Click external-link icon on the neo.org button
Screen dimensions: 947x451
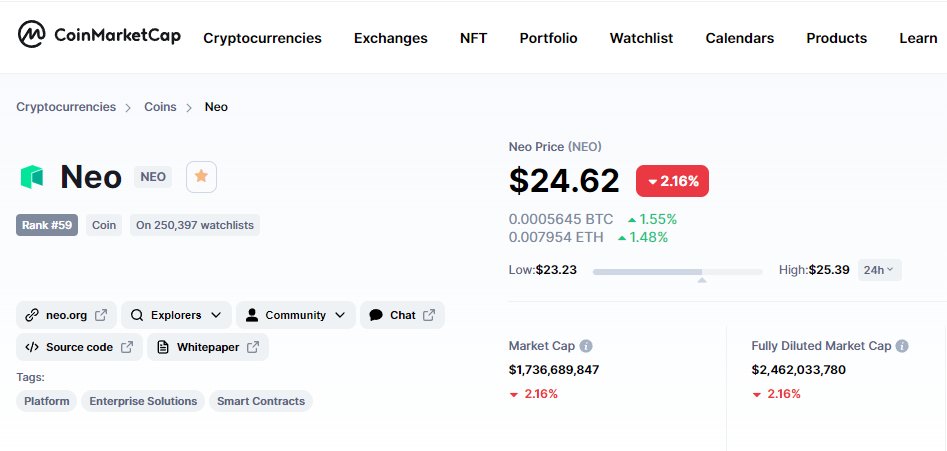click(x=101, y=315)
